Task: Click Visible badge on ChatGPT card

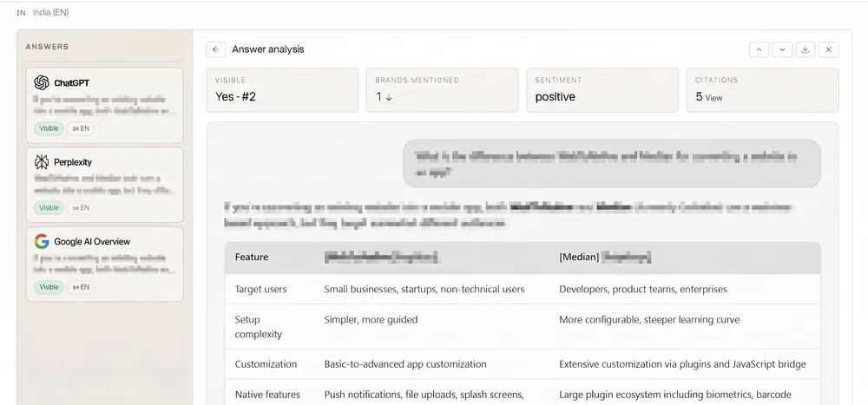Action: (x=49, y=128)
